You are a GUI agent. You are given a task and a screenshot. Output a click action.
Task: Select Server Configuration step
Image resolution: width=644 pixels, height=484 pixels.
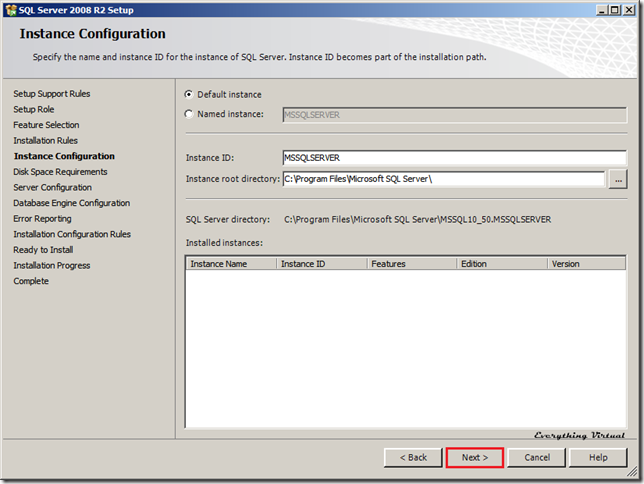[x=53, y=187]
